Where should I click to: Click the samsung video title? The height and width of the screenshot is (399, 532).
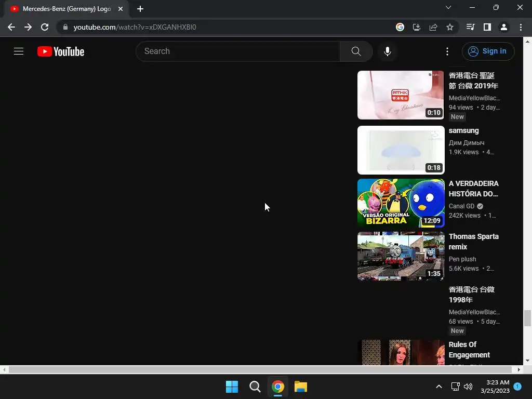click(463, 130)
